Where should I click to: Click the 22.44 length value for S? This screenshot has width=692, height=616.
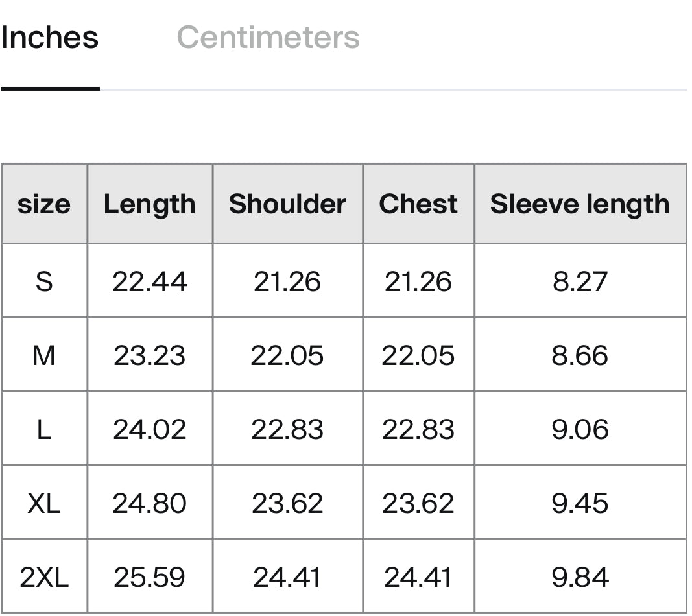tap(150, 281)
